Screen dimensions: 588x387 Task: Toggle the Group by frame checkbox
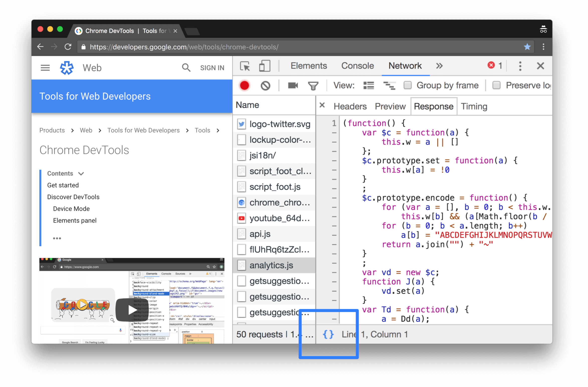pyautogui.click(x=407, y=86)
